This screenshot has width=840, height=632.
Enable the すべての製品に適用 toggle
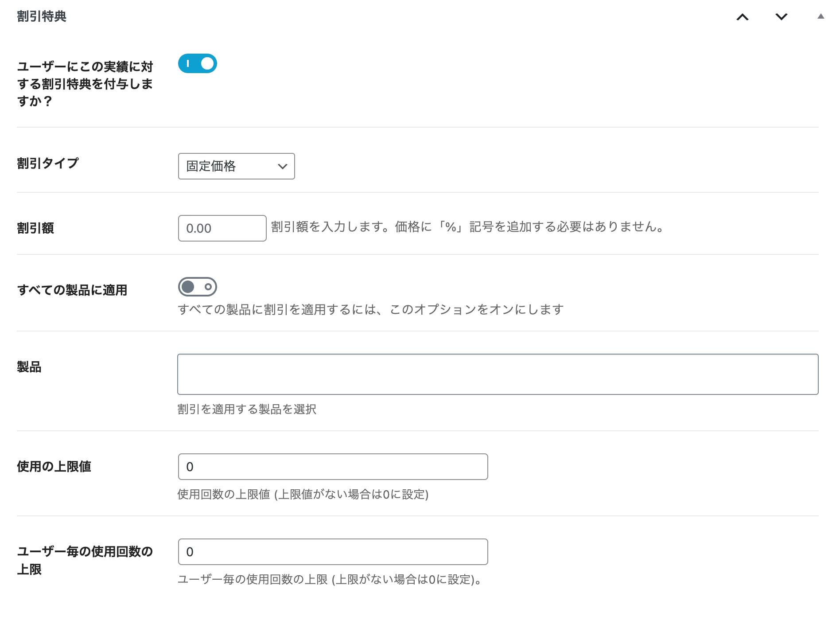198,287
